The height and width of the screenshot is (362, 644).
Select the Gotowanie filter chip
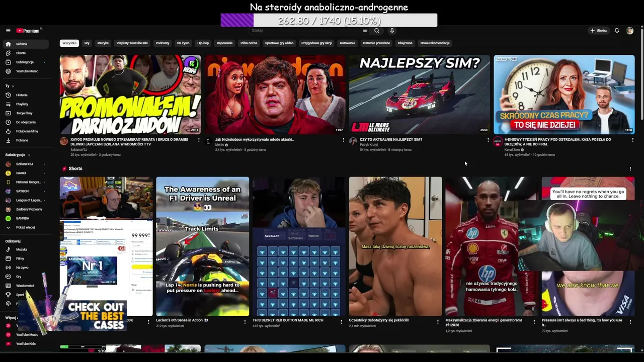pos(347,43)
